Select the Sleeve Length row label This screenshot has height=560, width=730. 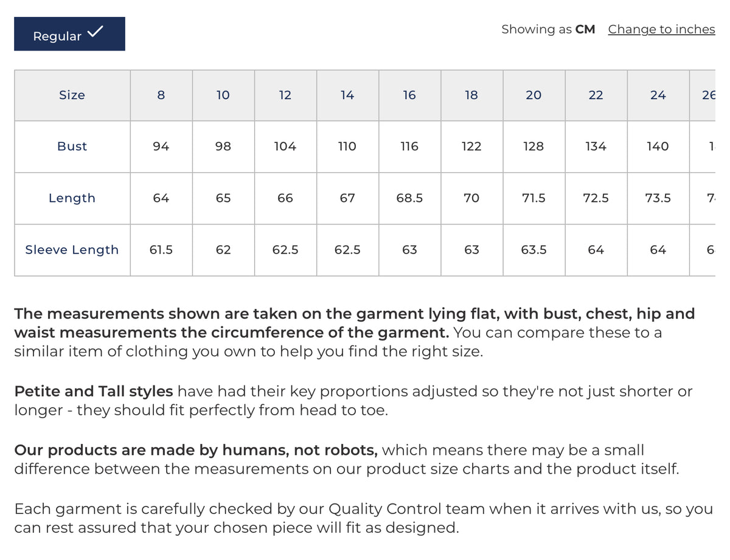pyautogui.click(x=72, y=250)
